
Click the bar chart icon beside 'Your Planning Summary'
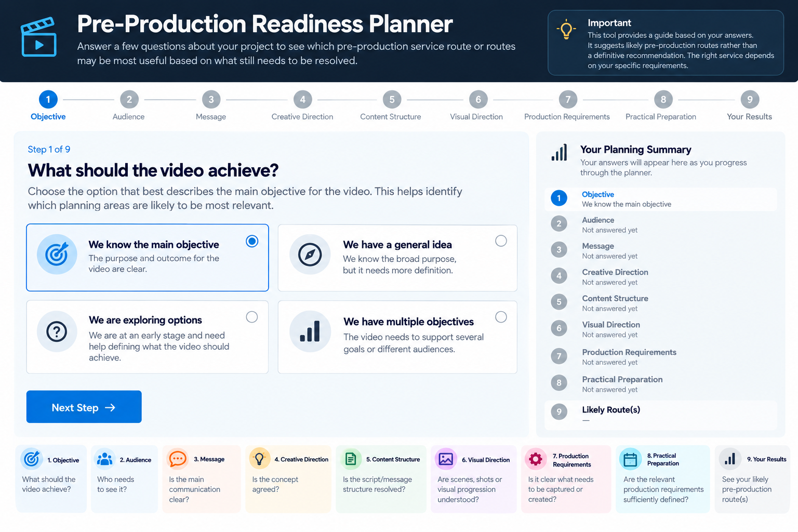[560, 153]
